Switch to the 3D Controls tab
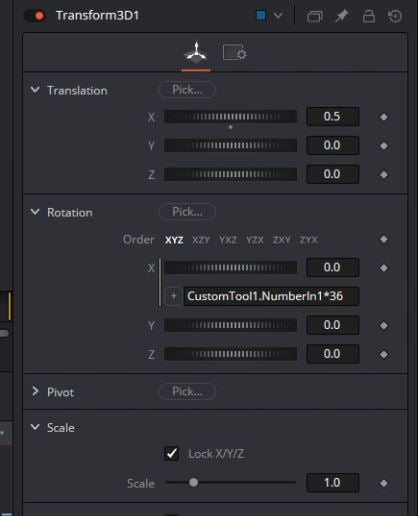This screenshot has width=418, height=516. 196,53
